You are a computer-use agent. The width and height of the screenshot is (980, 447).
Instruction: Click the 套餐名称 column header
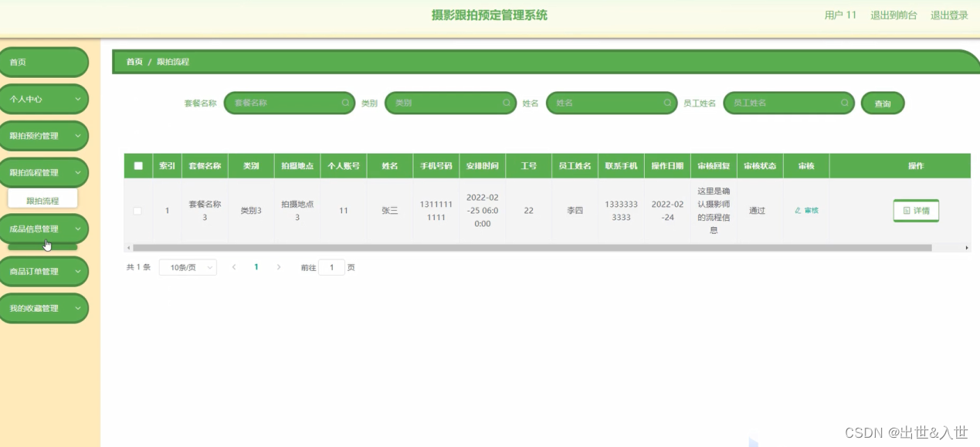pos(205,166)
